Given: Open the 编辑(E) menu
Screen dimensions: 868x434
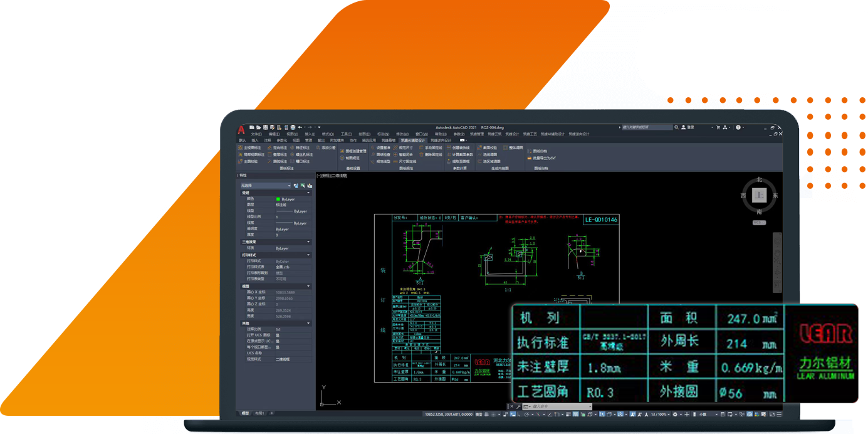Looking at the screenshot, I should [275, 134].
